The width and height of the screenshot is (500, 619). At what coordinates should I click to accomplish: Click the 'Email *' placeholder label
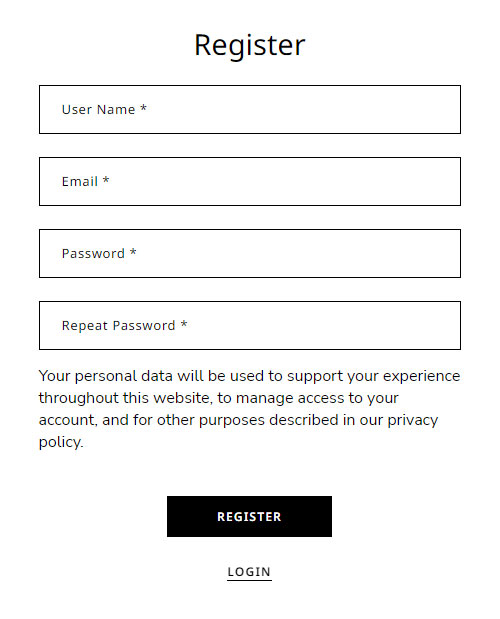[x=86, y=182]
